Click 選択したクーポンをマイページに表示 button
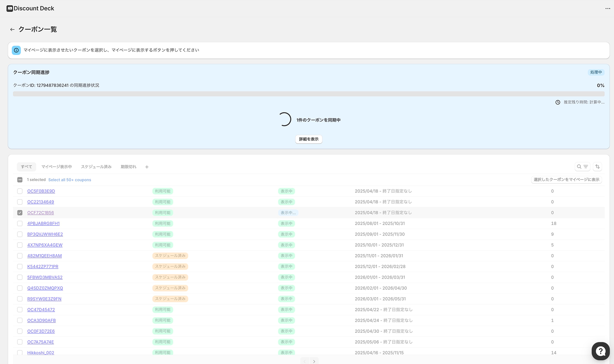This screenshot has height=364, width=614. point(566,180)
